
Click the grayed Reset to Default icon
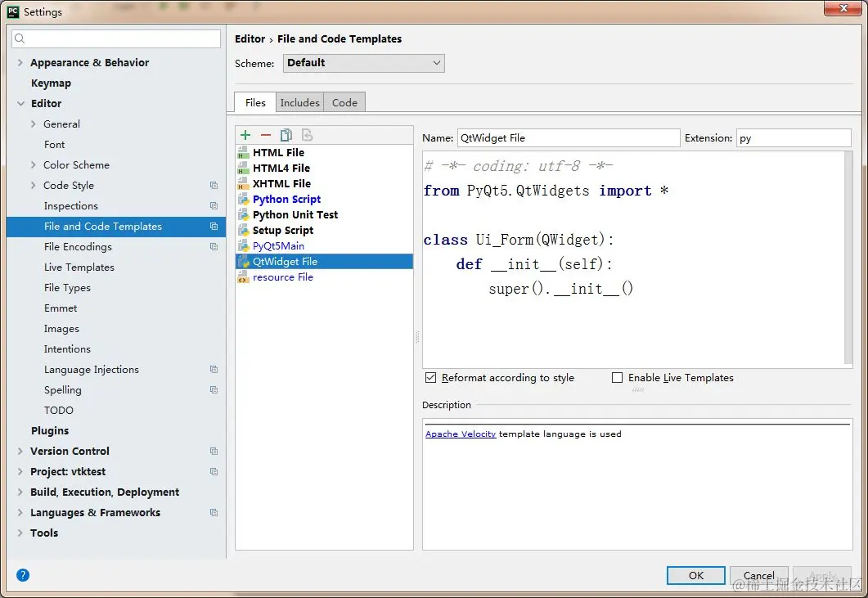[x=308, y=135]
